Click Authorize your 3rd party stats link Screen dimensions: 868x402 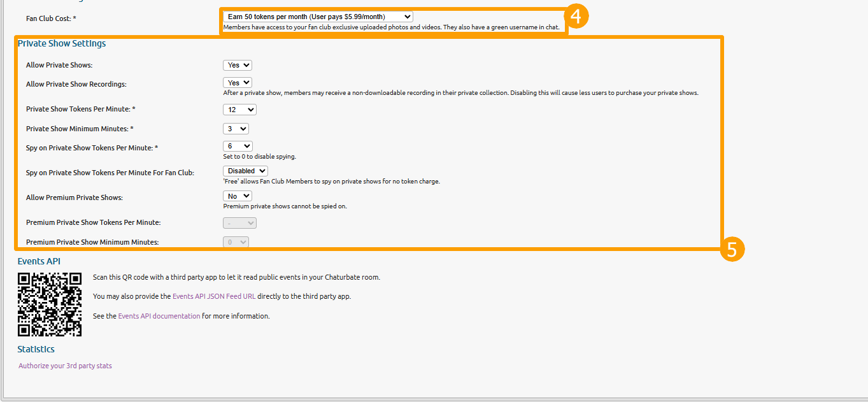(x=65, y=366)
